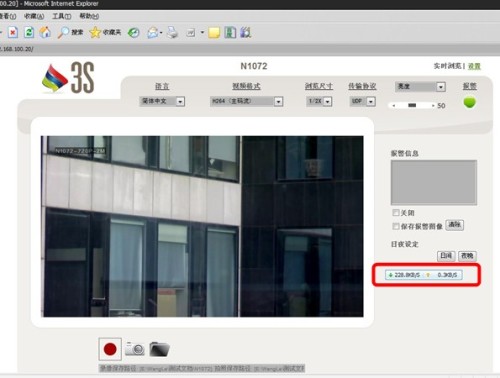Viewport: 500px width, 378px height.
Task: Go to the Home page icon
Action: pos(45,32)
